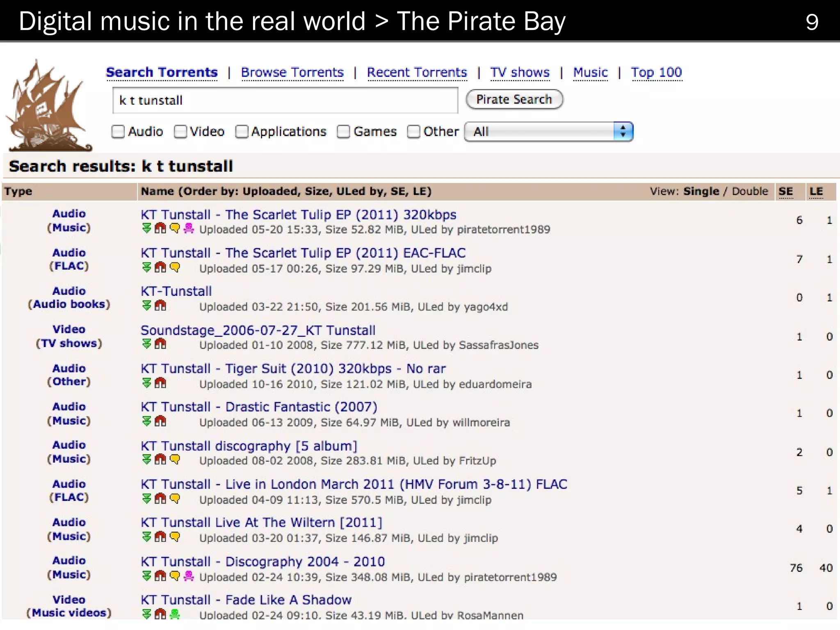Open TV shows category link in Type column
Screen dimensions: 840x630
click(x=69, y=343)
